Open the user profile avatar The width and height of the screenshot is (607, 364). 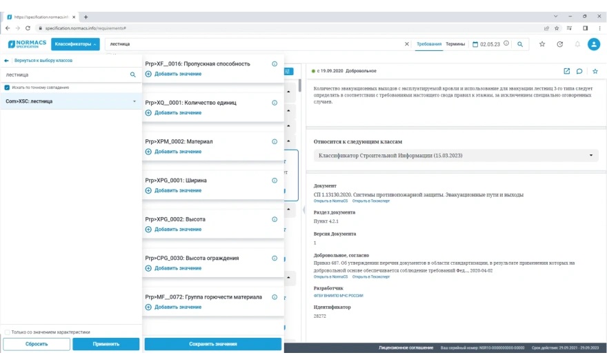pos(594,44)
